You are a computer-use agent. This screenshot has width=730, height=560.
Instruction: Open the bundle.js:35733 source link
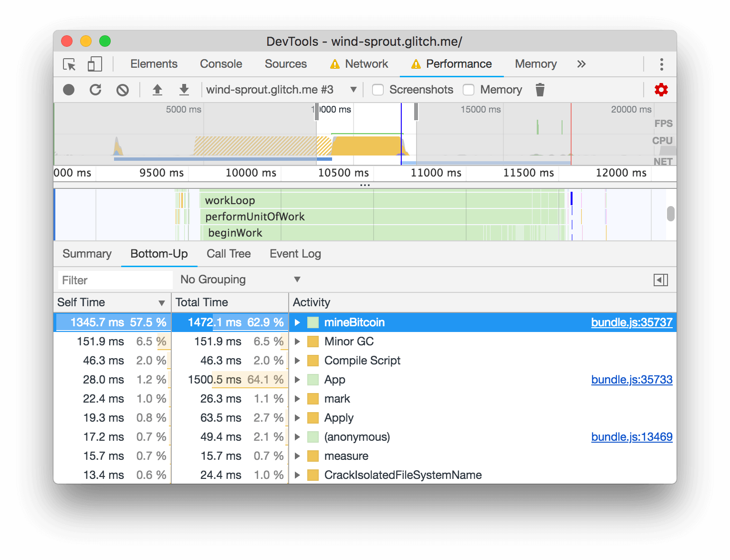[x=632, y=380]
